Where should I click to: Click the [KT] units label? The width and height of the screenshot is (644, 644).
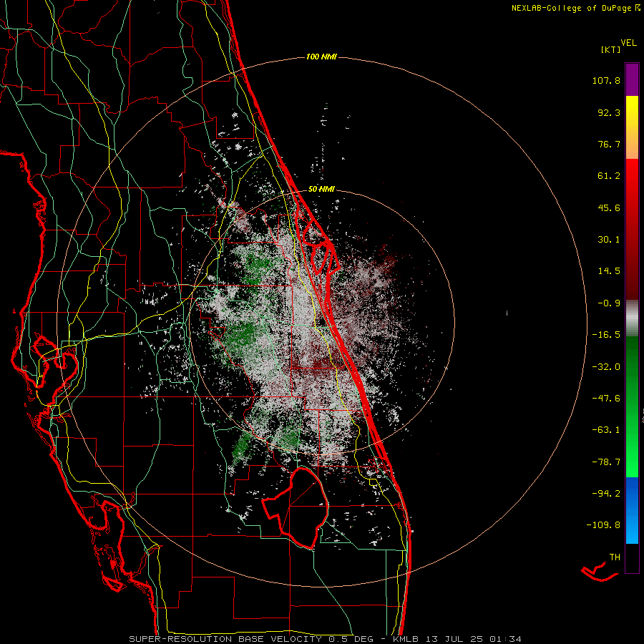(610, 49)
